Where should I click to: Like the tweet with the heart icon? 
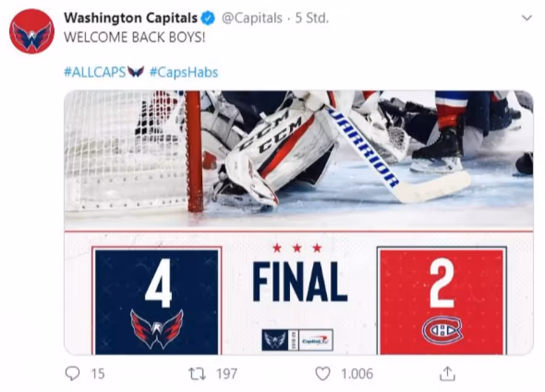point(323,374)
